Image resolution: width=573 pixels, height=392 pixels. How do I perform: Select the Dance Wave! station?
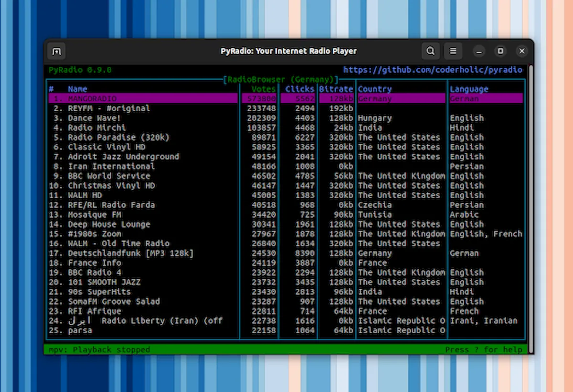(286, 118)
